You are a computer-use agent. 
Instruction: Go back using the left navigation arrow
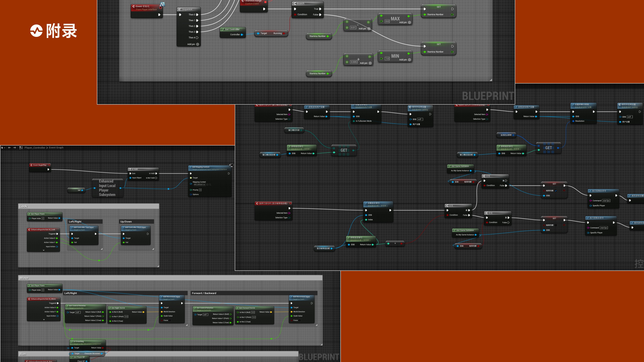click(9, 148)
